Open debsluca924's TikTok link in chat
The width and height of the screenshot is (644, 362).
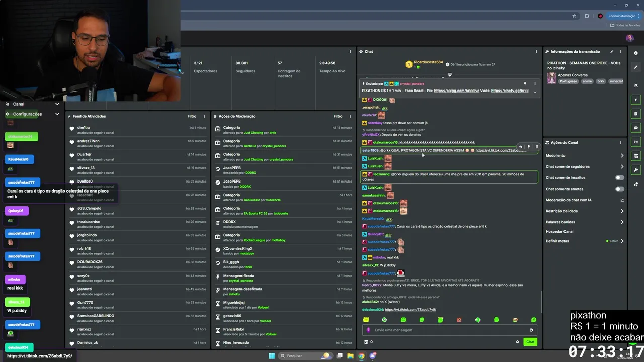pos(411,309)
